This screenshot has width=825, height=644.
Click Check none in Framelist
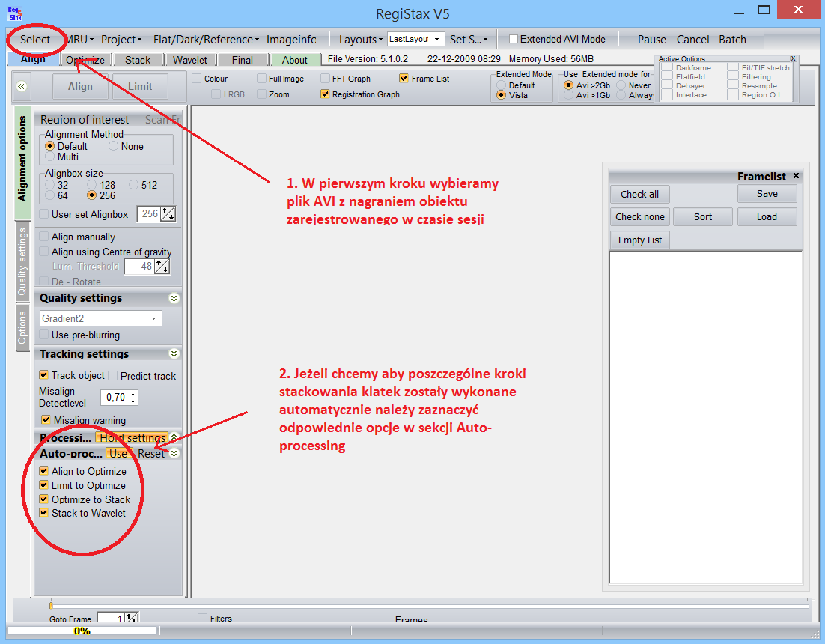640,216
